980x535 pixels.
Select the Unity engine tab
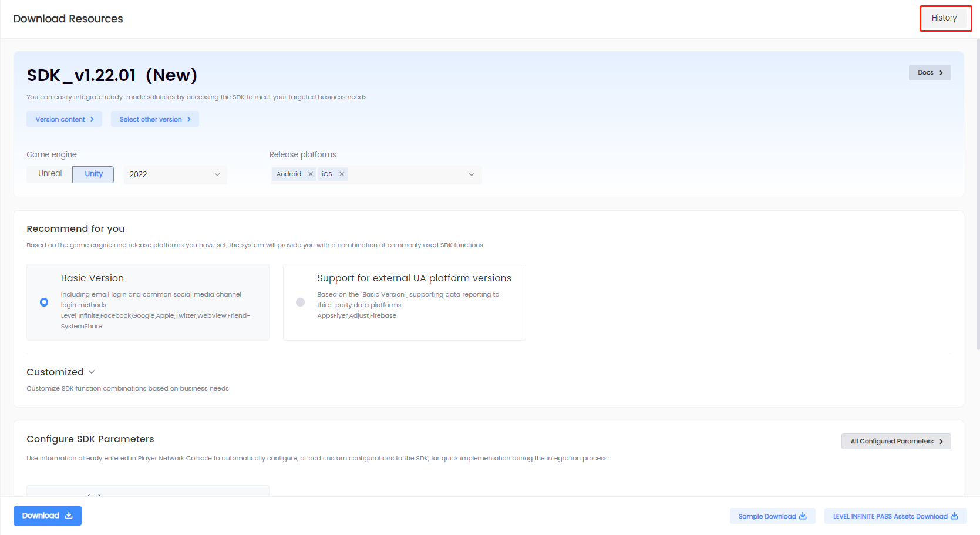(93, 174)
